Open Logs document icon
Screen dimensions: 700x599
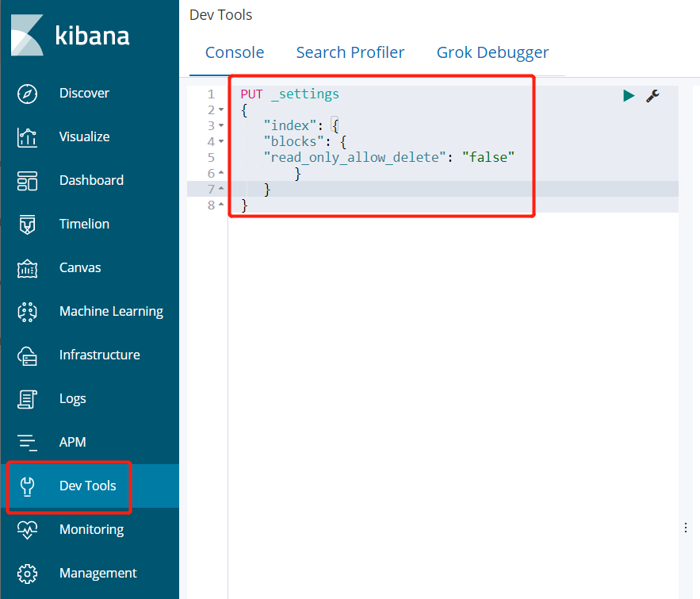(x=27, y=399)
